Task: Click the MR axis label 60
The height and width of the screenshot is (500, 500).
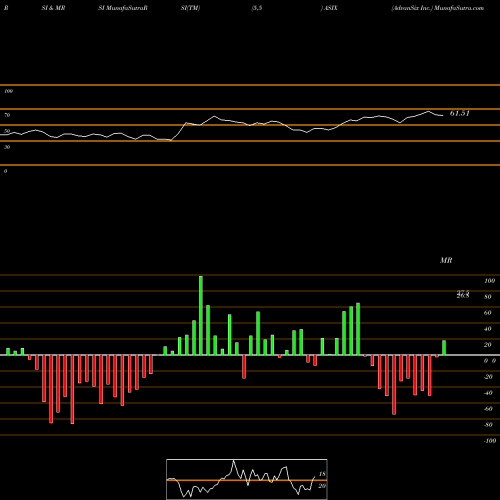Action: (x=488, y=313)
